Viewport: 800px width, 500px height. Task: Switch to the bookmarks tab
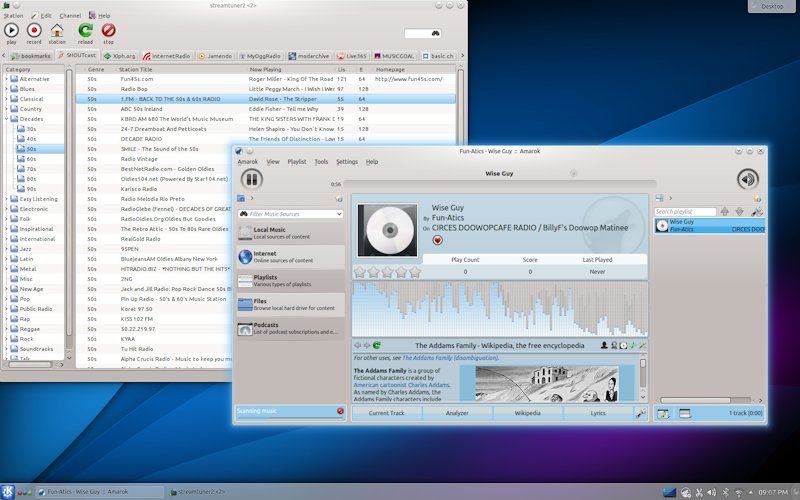31,56
